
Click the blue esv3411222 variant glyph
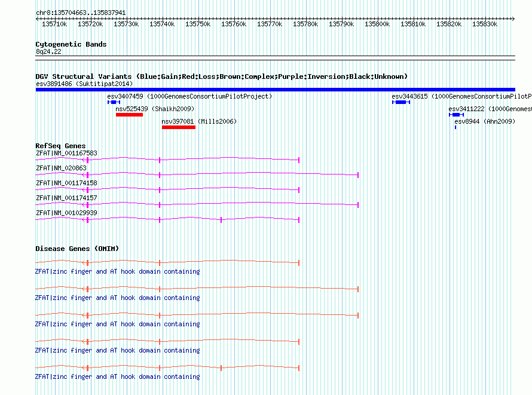coord(456,115)
